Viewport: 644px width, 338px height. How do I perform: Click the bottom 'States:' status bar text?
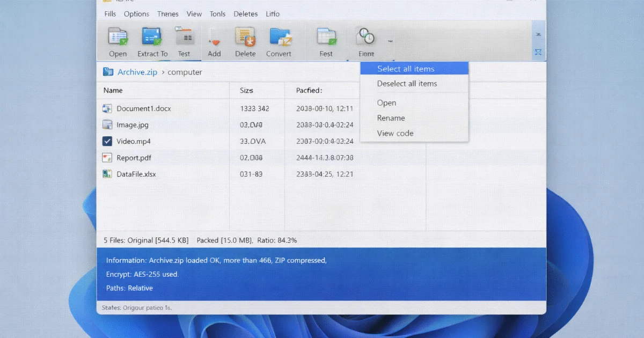click(137, 307)
